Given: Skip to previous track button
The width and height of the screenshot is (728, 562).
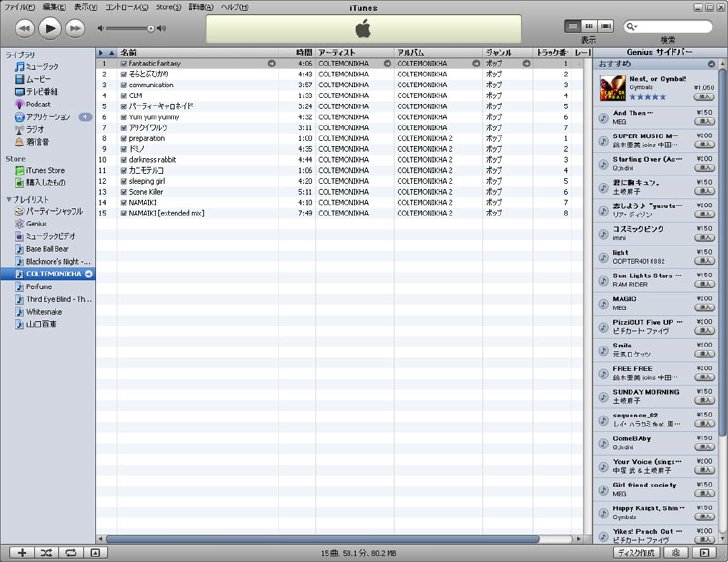Looking at the screenshot, I should coord(25,28).
